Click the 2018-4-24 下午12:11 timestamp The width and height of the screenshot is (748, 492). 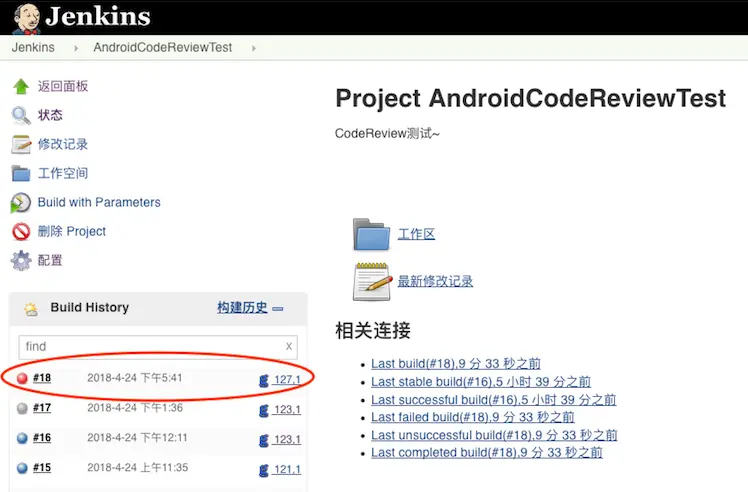click(x=137, y=438)
